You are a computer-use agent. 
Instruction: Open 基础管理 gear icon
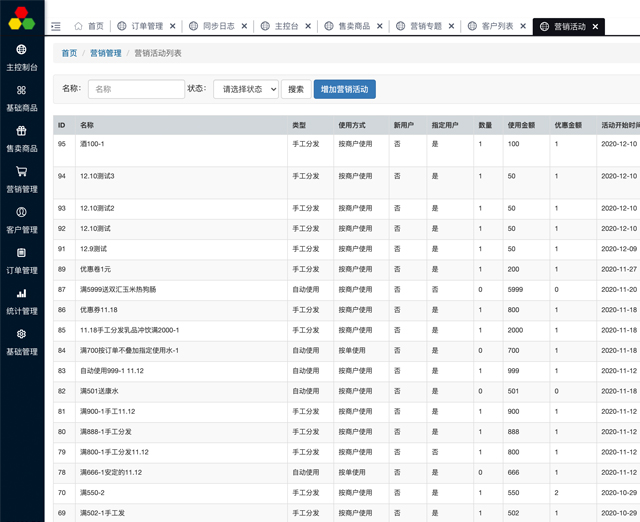pyautogui.click(x=22, y=342)
